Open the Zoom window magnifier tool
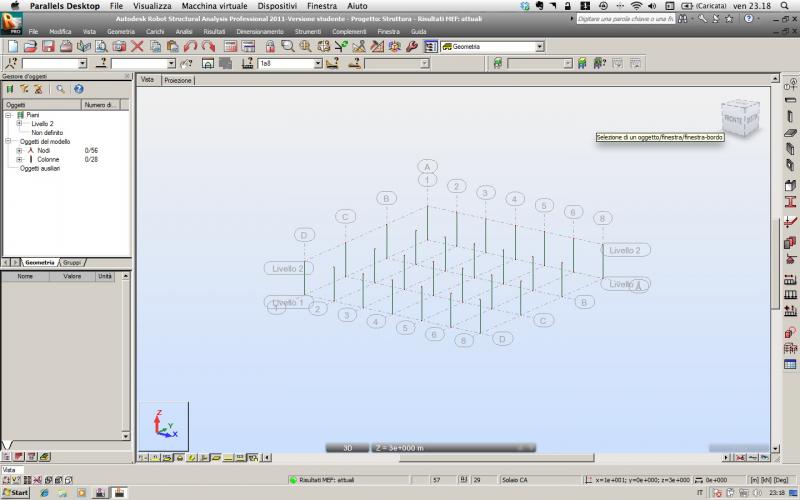800x500 pixels. 288,46
